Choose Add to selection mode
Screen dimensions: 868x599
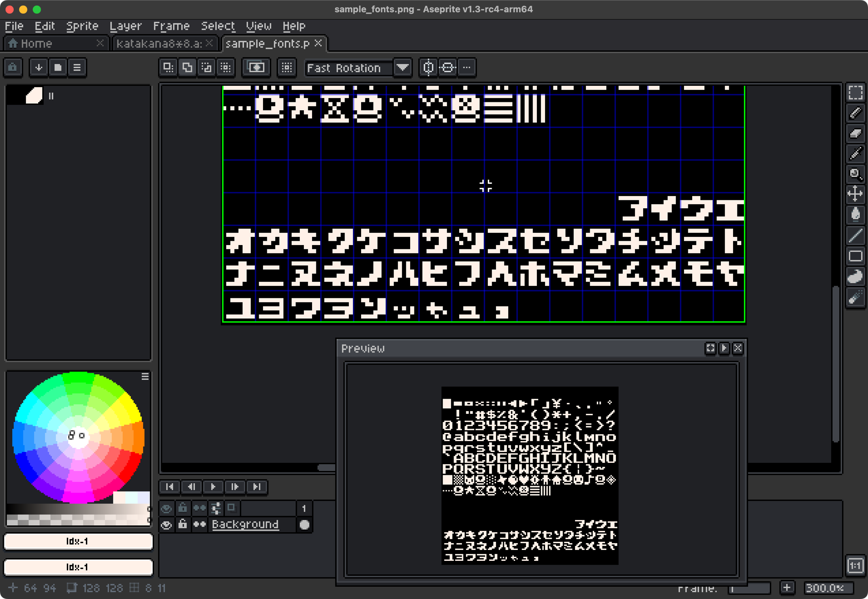click(187, 68)
